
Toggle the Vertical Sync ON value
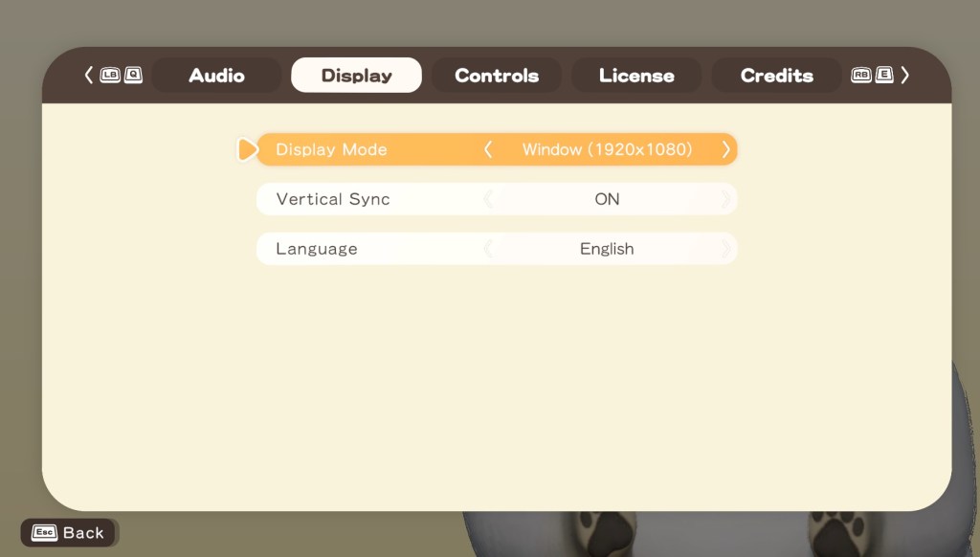(607, 199)
